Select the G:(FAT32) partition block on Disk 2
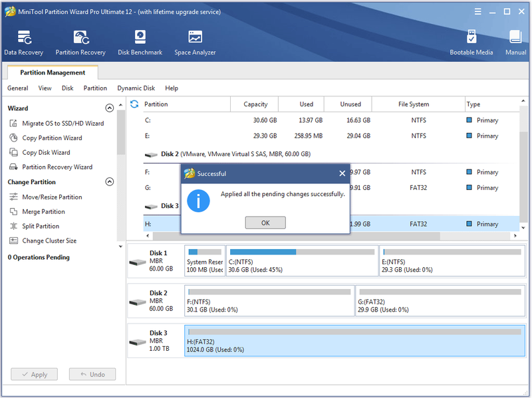Screen dimensions: 532x398 (440, 301)
